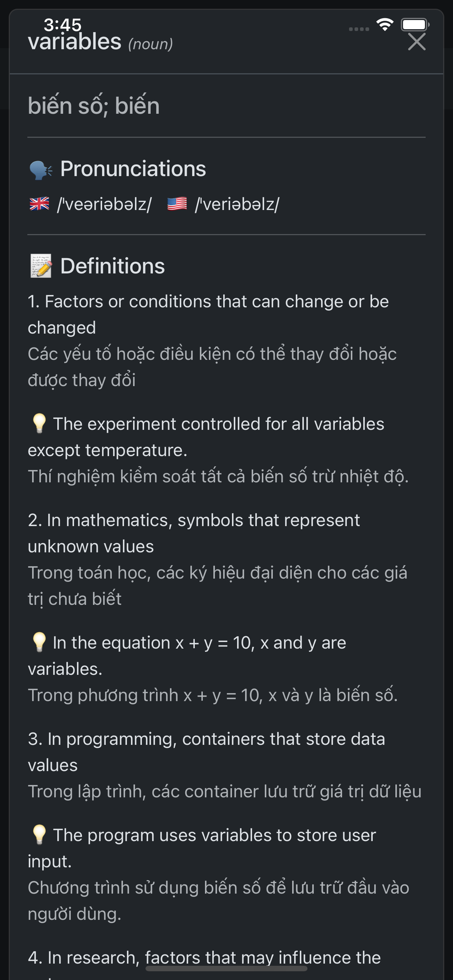Tap the lightbulb beside program example
The image size is (453, 980).
[x=39, y=835]
